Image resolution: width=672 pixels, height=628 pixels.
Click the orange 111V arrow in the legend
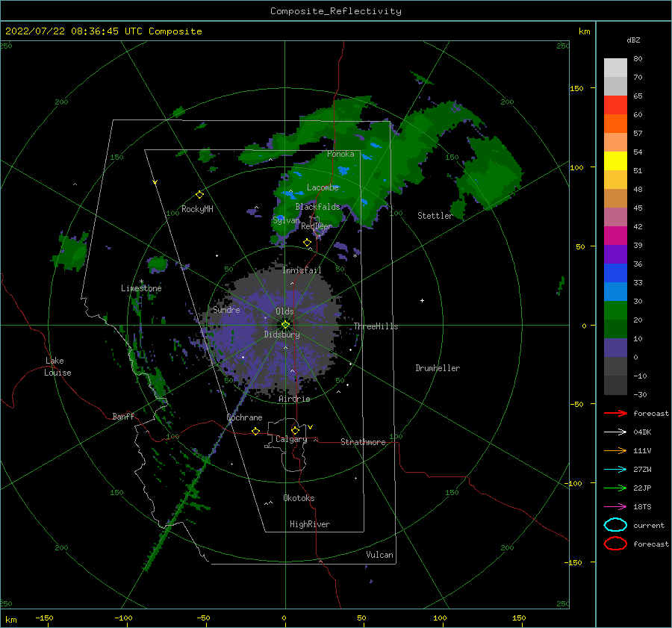(615, 450)
